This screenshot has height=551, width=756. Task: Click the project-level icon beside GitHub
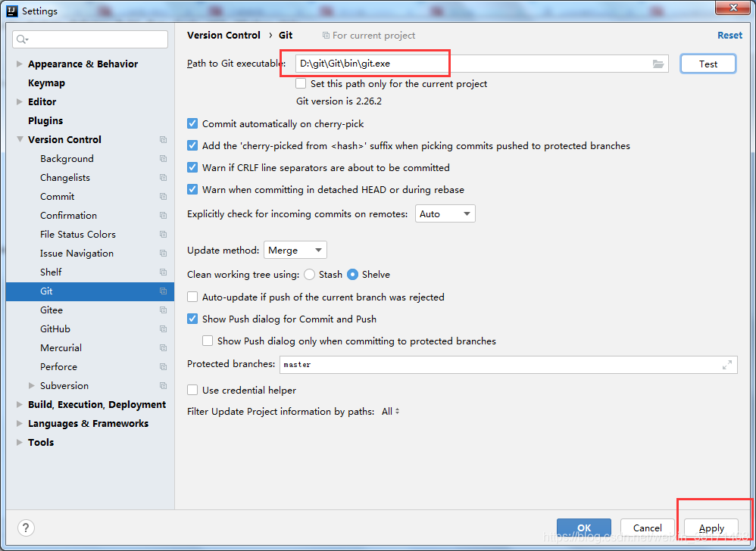(163, 329)
